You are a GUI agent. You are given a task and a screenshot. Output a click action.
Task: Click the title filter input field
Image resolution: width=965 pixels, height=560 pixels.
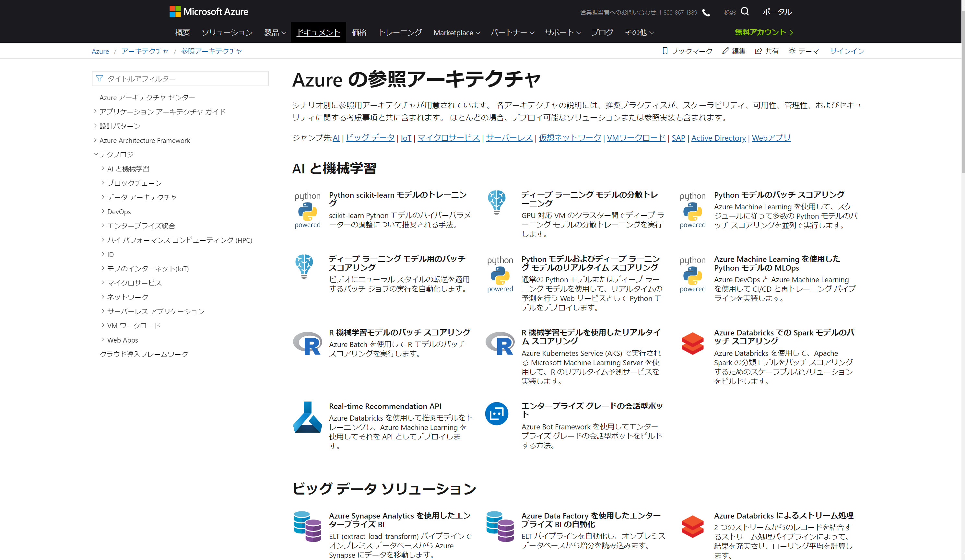pos(180,78)
